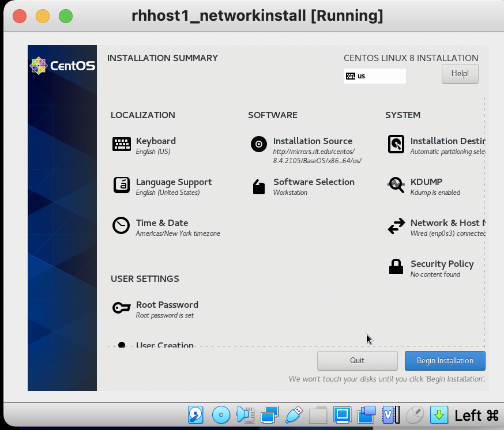
Task: Click English (United States) language text
Action: [167, 193]
